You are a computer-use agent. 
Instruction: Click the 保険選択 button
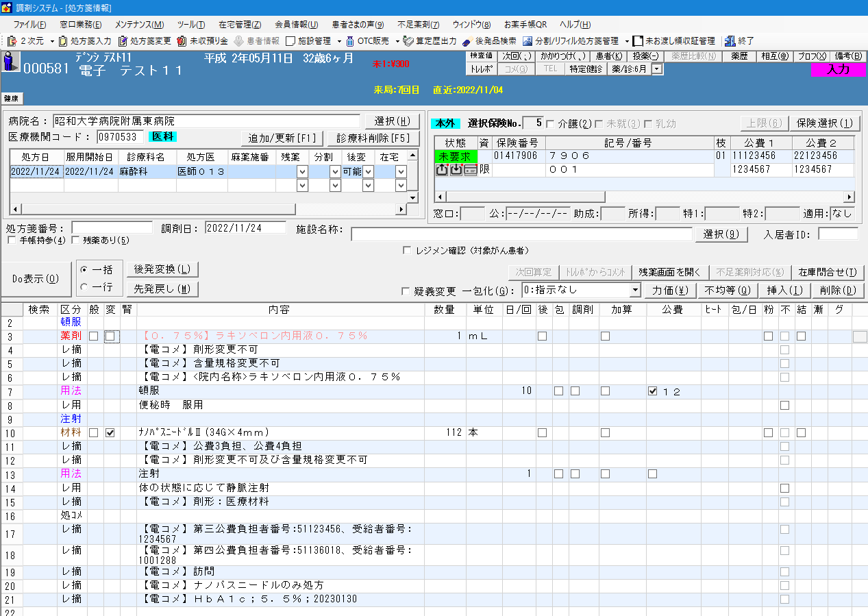tap(825, 123)
